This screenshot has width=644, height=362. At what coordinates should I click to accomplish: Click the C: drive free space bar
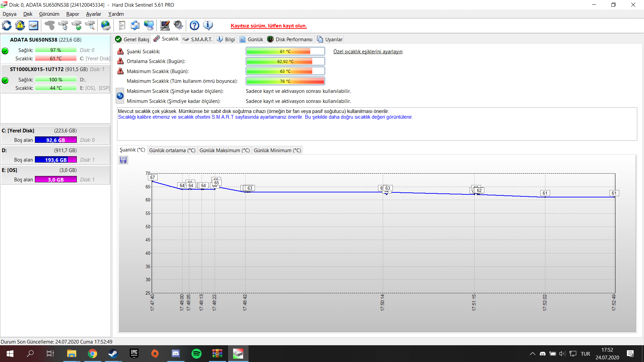pos(56,140)
